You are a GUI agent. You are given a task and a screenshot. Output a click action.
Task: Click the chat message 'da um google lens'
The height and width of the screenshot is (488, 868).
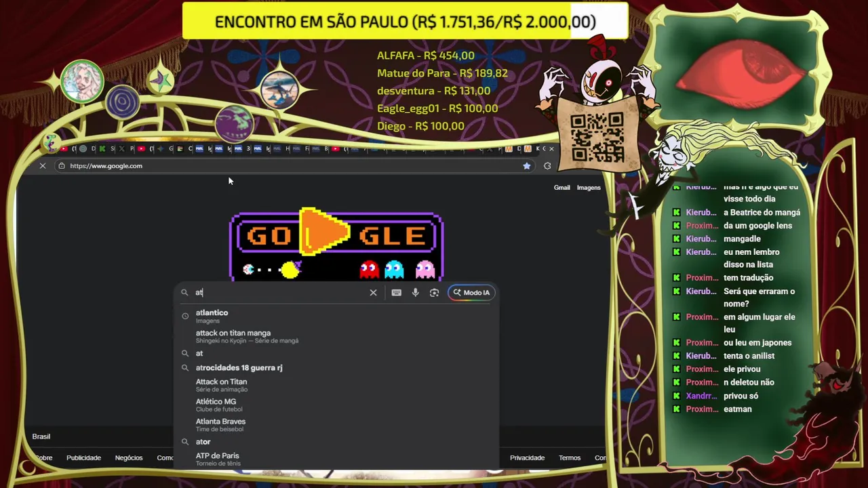(x=757, y=226)
